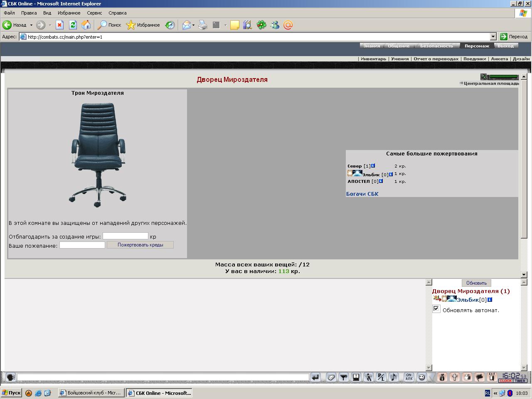Open the smiley emoticon picker
The image size is (532, 399).
click(x=421, y=377)
